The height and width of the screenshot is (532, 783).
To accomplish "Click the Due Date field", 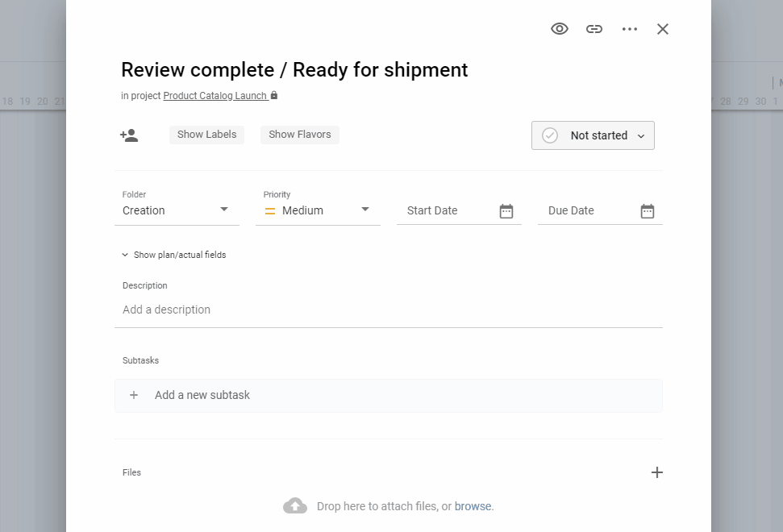I will [600, 210].
